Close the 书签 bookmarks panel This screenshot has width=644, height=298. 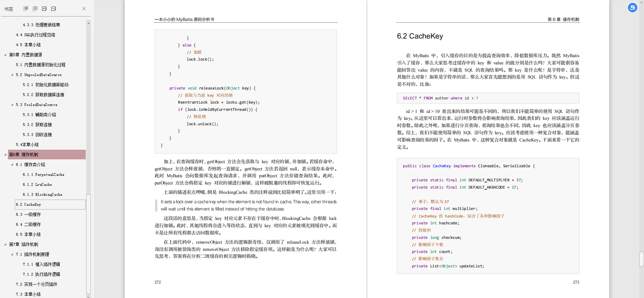pos(84,9)
